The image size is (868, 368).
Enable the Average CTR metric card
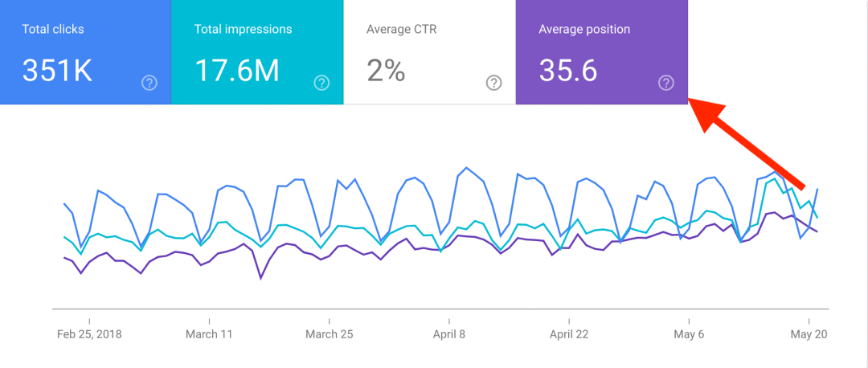[429, 52]
